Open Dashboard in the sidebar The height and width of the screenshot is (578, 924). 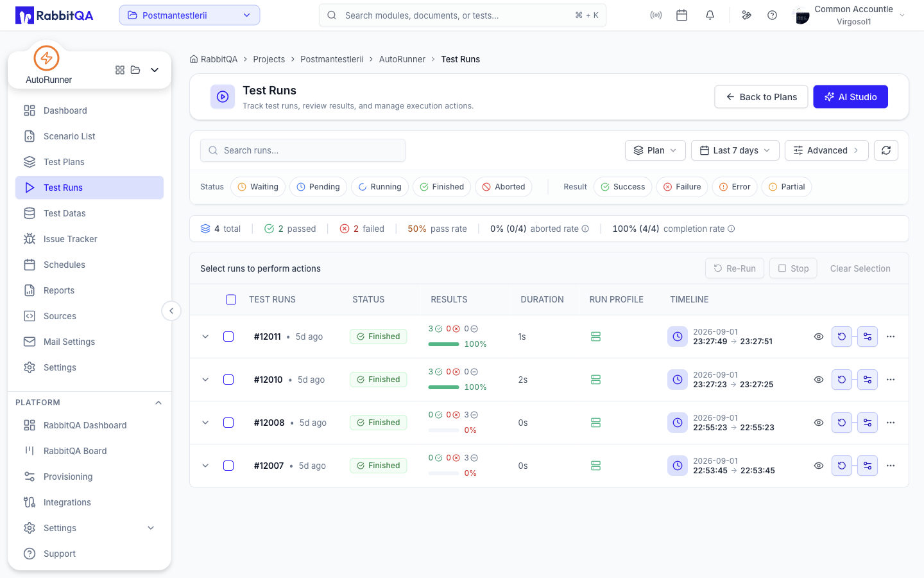[89, 110]
